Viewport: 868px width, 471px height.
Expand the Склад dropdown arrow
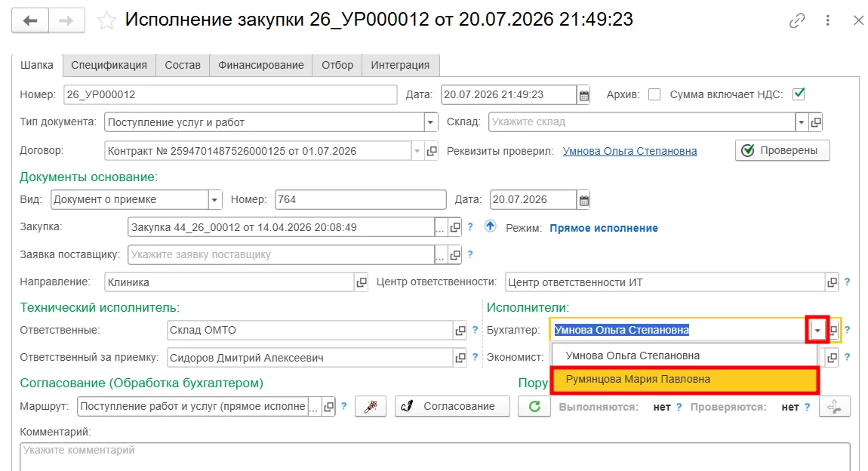801,122
